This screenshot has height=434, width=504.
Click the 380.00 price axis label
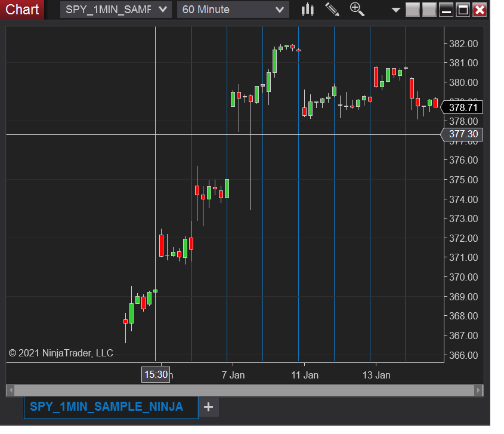463,83
